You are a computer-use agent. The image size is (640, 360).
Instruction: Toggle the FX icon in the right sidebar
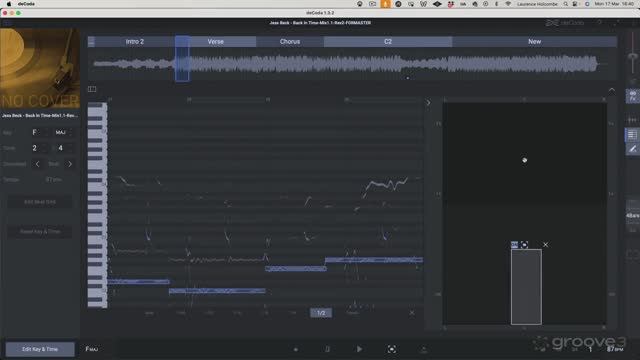[x=632, y=96]
